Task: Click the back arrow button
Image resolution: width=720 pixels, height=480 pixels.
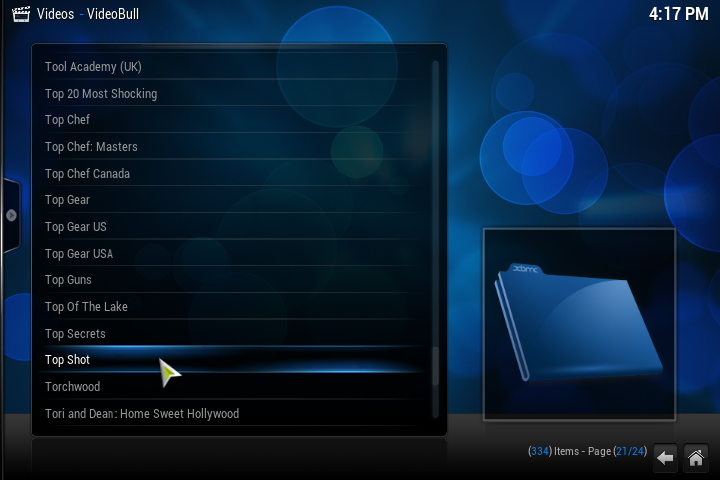Action: click(665, 457)
